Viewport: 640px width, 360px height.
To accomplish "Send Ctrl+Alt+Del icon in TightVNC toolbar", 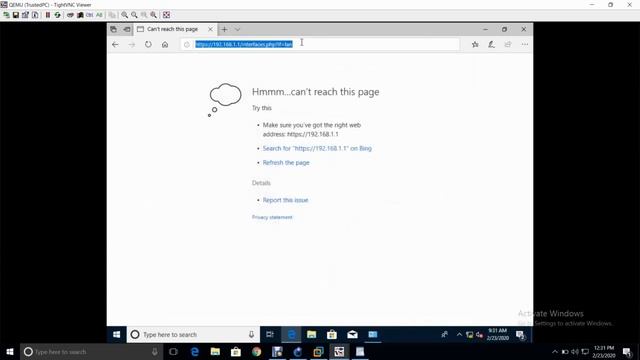I will [x=70, y=15].
